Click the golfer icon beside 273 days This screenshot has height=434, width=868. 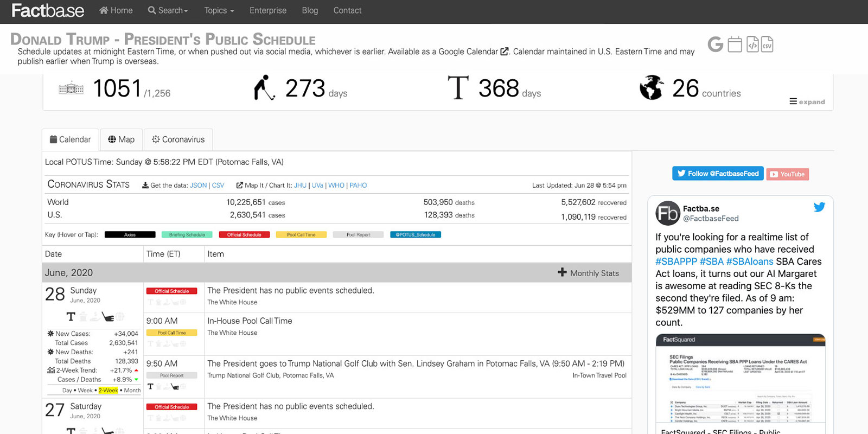coord(264,88)
